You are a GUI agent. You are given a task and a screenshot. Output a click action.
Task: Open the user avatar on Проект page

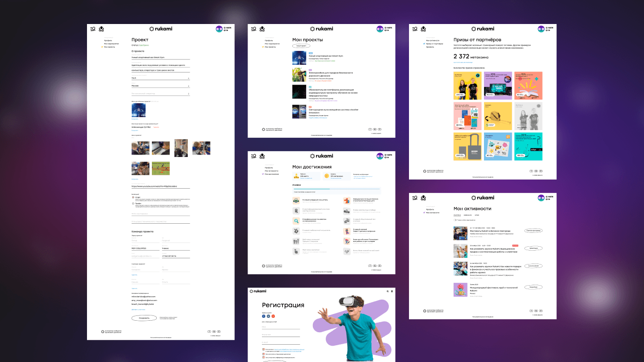click(x=219, y=29)
